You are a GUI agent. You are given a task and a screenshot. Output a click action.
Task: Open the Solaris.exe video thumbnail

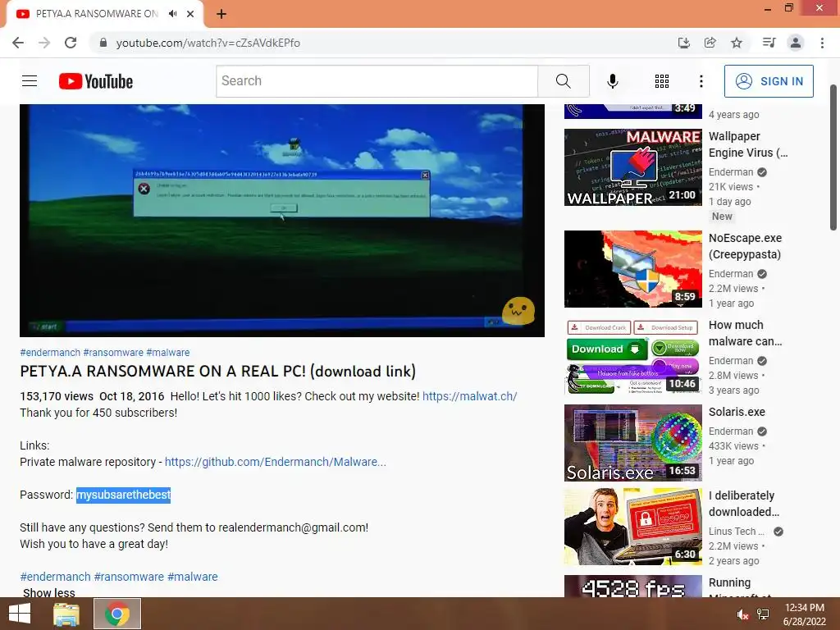632,443
